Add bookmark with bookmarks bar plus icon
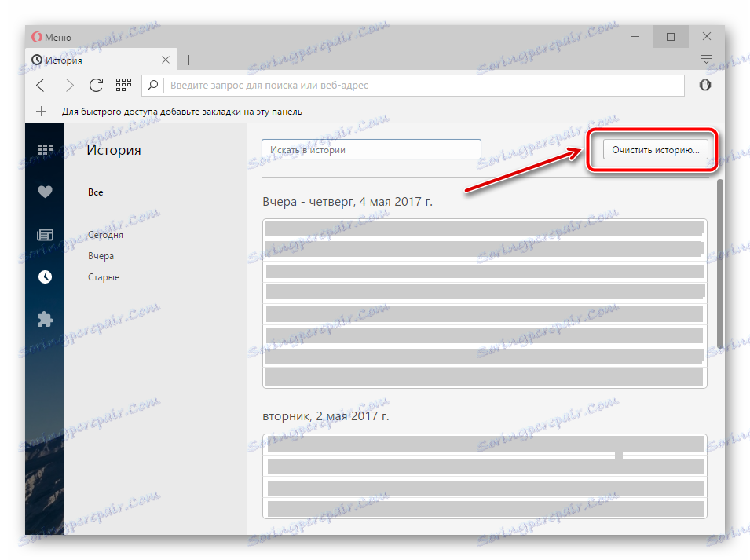This screenshot has height=560, width=750. point(41,112)
